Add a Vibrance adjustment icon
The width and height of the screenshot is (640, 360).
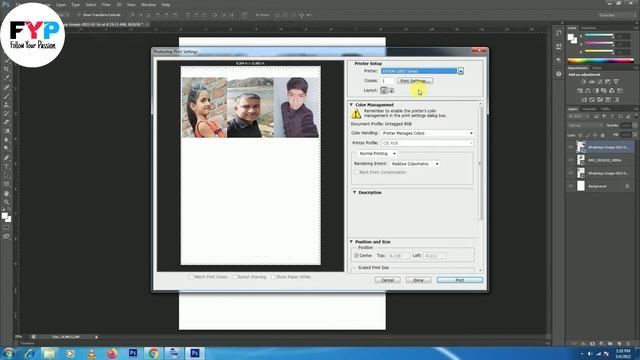(616, 82)
